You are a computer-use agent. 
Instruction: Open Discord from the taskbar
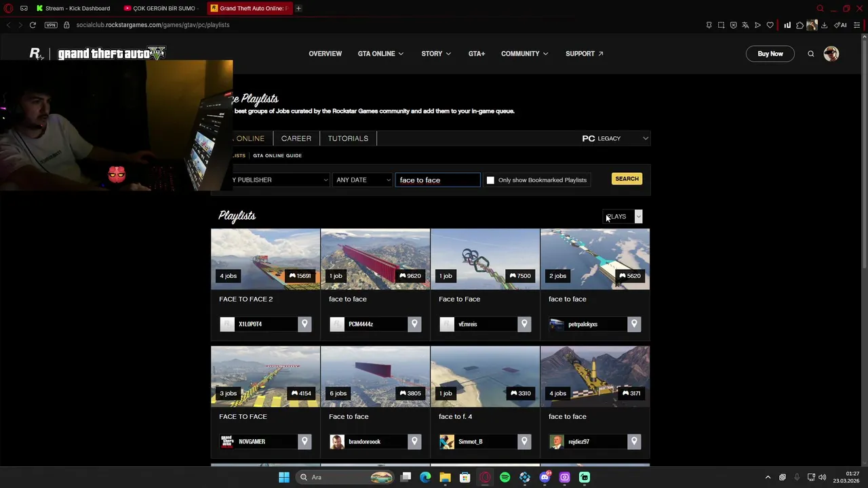click(545, 477)
